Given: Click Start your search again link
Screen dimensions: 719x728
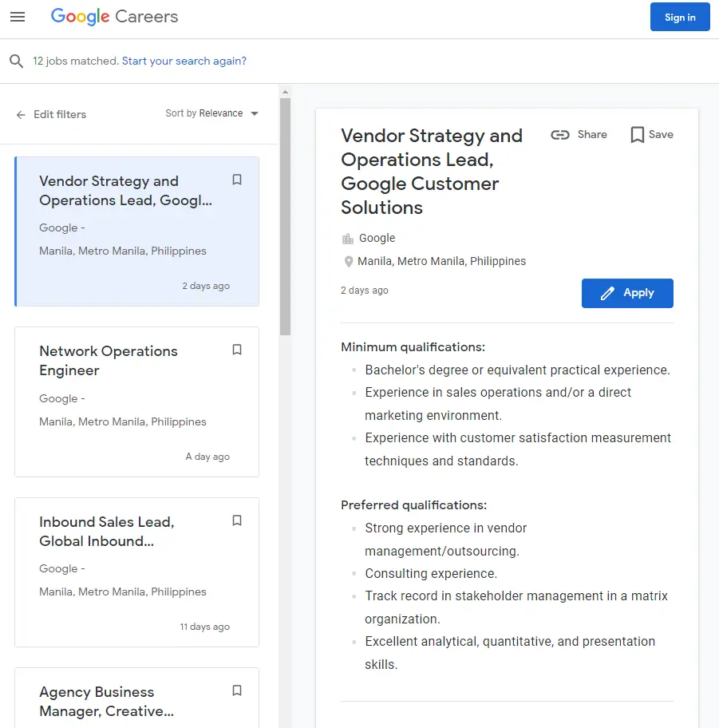Looking at the screenshot, I should click(x=184, y=61).
